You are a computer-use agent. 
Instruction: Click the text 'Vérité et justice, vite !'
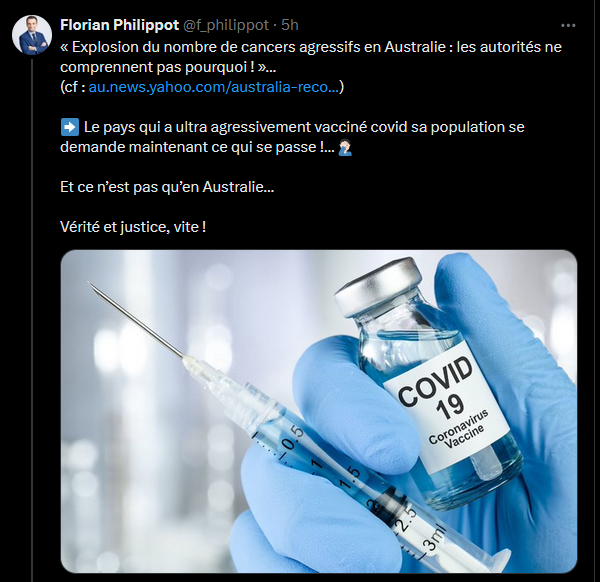click(133, 227)
